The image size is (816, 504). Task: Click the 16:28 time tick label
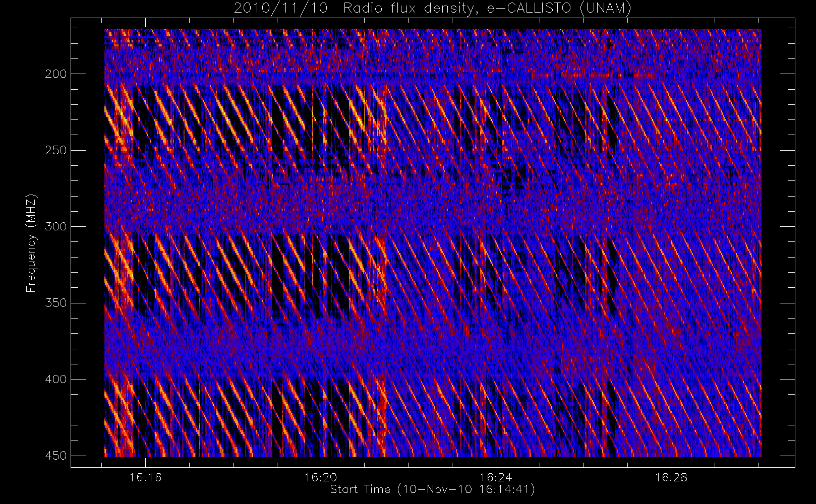tap(671, 477)
